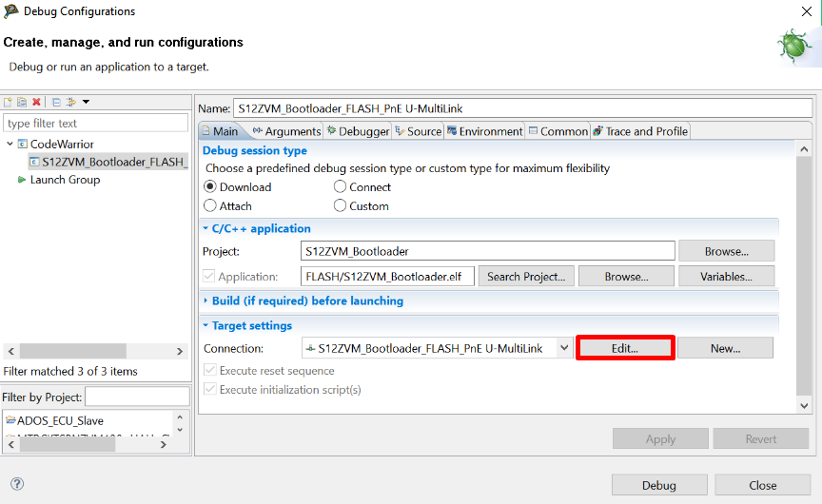
Task: Click right arrow of configuration tree scrollbar
Action: pyautogui.click(x=180, y=351)
